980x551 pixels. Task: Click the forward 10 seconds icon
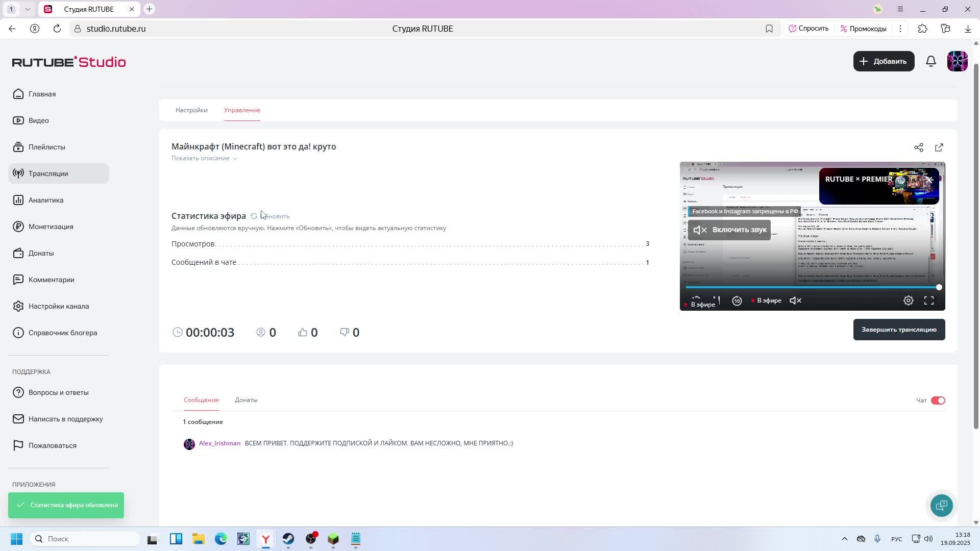tap(737, 300)
